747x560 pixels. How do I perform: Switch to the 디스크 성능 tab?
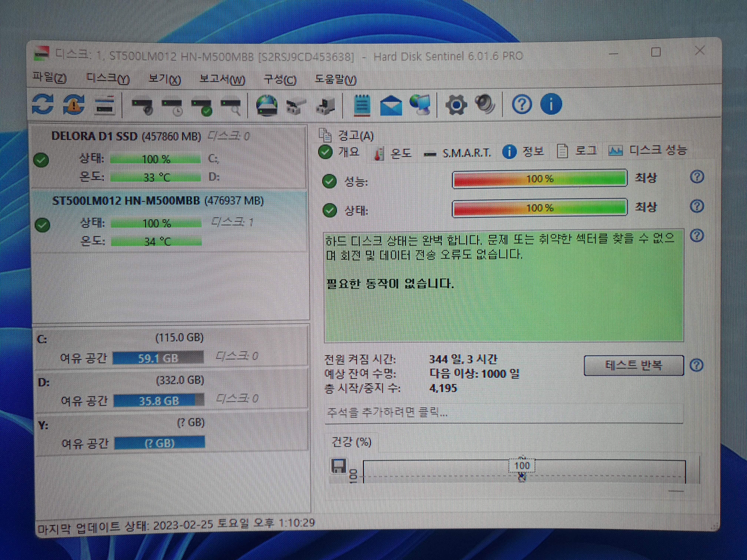click(x=647, y=150)
